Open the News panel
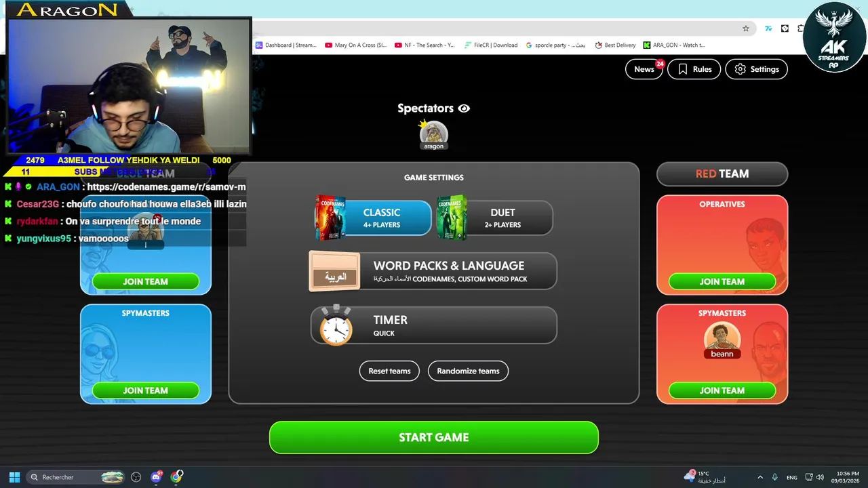 point(644,69)
